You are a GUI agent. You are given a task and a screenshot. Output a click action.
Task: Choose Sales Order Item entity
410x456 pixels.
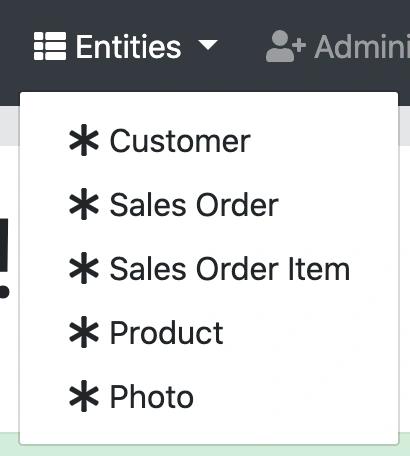coord(209,269)
